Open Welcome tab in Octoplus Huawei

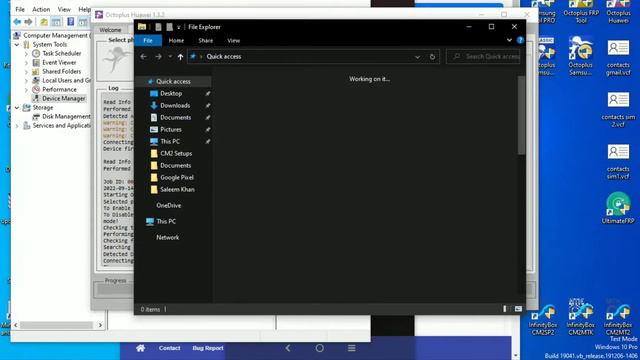tap(110, 30)
